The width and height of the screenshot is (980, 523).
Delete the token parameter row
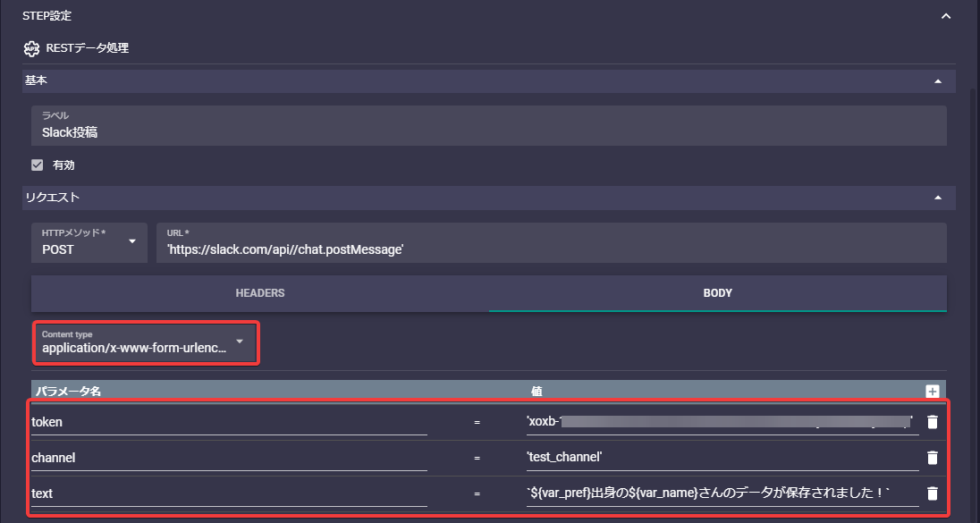933,421
